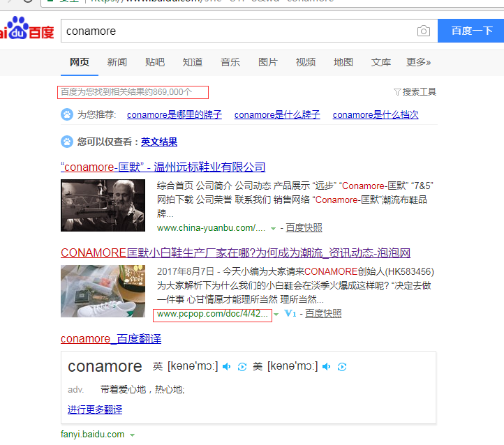504x445 pixels.
Task: Open conamore_百度翻译 result title
Action: pyautogui.click(x=111, y=339)
